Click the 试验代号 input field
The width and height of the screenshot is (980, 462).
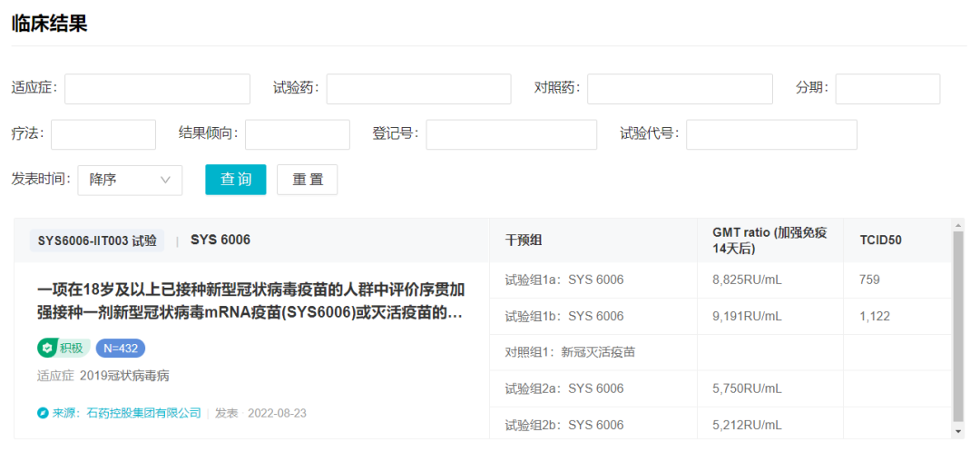(x=772, y=134)
